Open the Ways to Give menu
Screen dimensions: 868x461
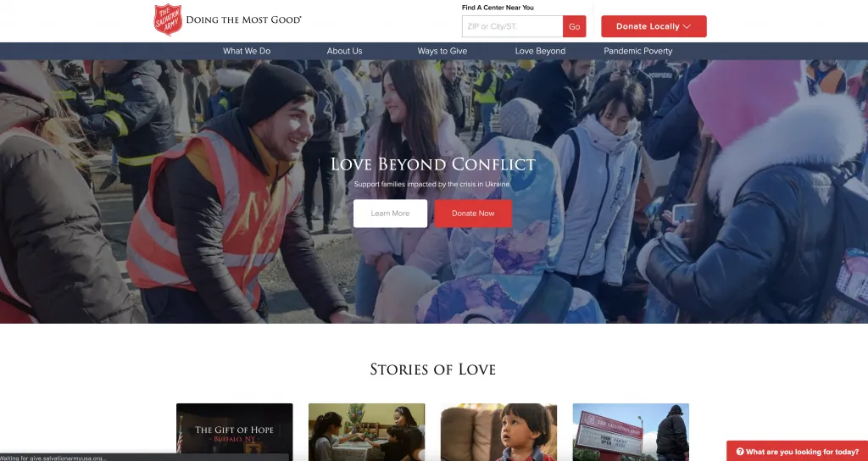[x=442, y=51]
